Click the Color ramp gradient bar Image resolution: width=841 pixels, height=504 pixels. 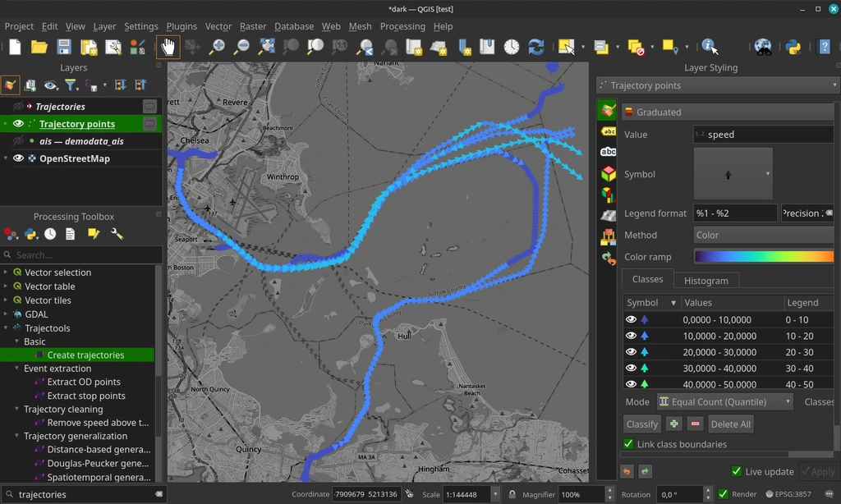point(764,257)
